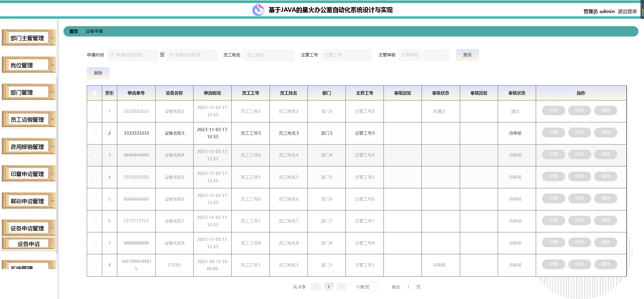
Task: Click 删除 for 打印机 row
Action: click(x=605, y=264)
